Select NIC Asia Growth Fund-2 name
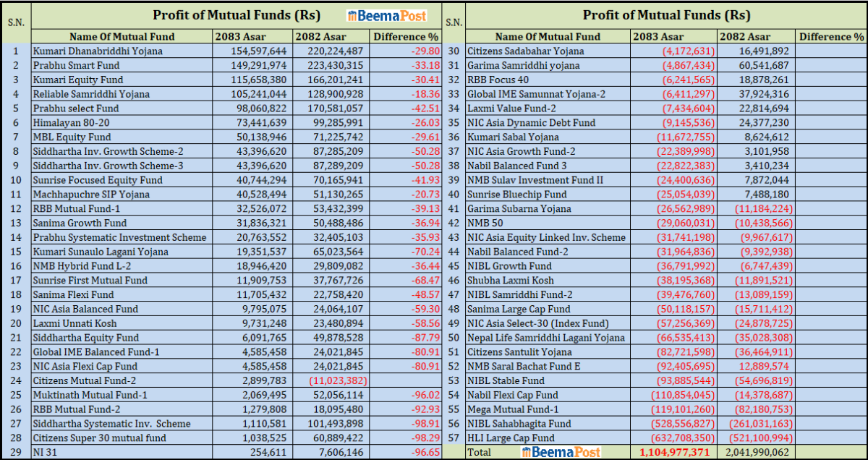The image size is (868, 460). pos(522,152)
